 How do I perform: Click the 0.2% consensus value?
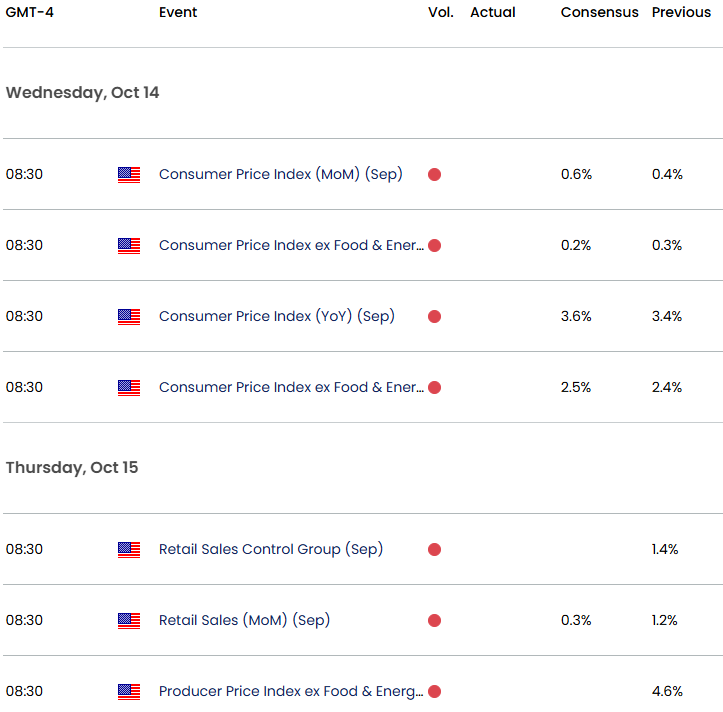click(x=576, y=245)
